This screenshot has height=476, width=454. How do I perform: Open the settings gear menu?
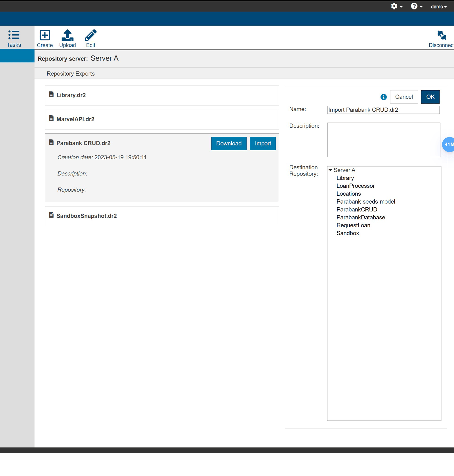394,6
